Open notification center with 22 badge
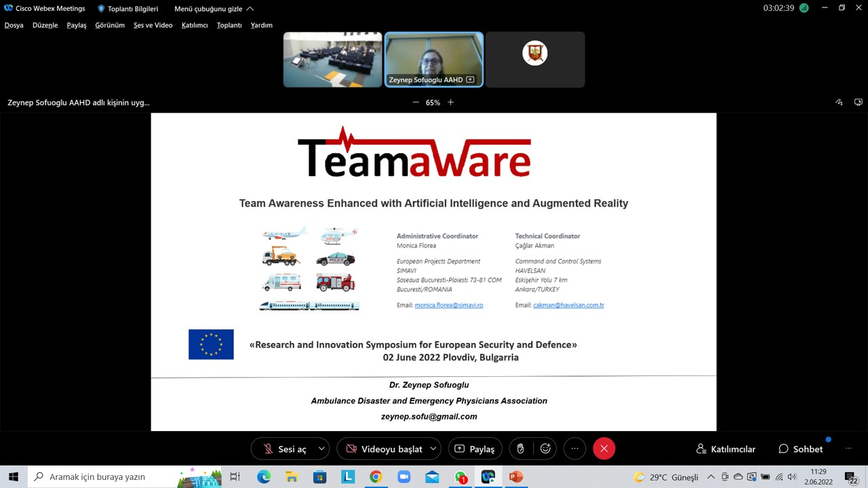The width and height of the screenshot is (868, 488). (852, 477)
